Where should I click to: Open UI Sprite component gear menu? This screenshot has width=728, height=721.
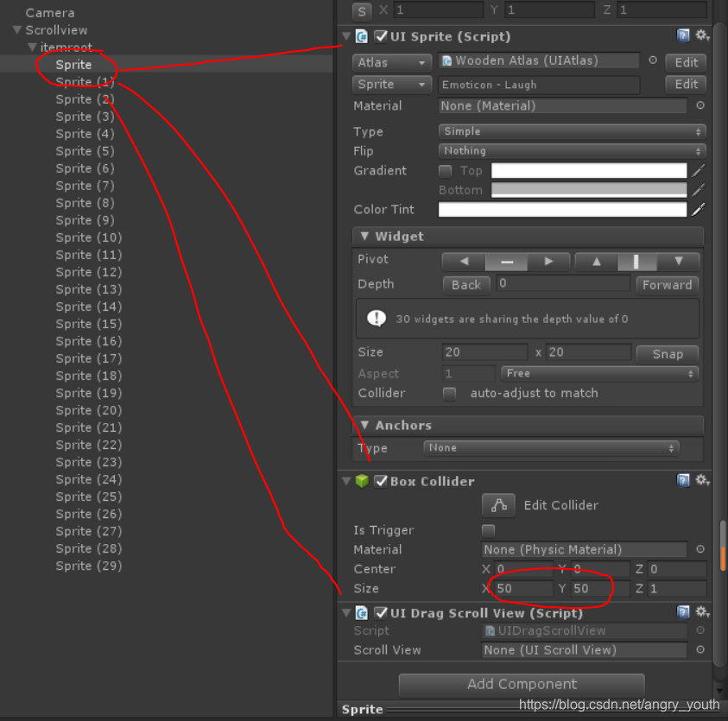pos(702,35)
